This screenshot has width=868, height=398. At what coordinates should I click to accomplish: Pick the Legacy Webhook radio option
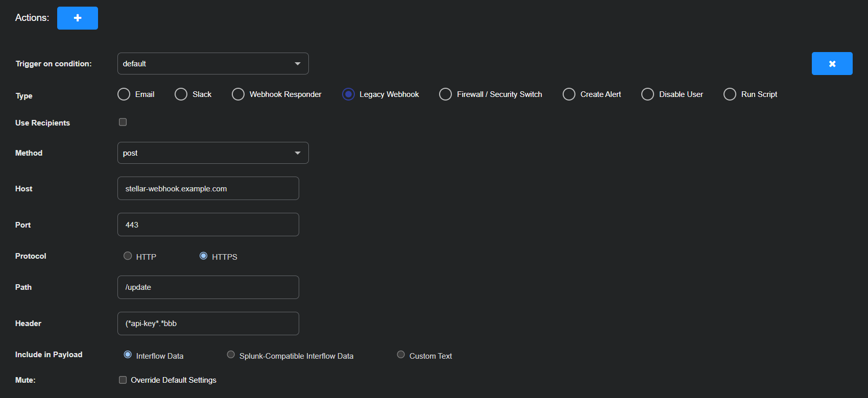coord(348,94)
